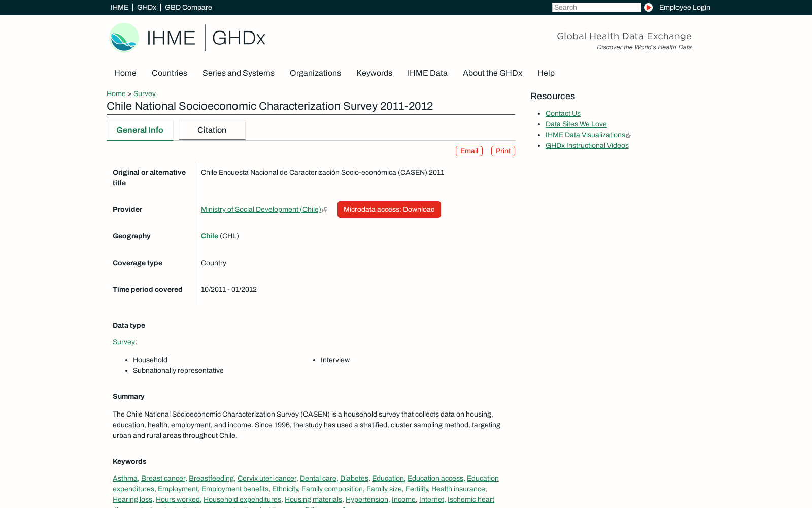Image resolution: width=812 pixels, height=508 pixels.
Task: Click the time period value 10/2011 - 01/2012
Action: point(229,289)
